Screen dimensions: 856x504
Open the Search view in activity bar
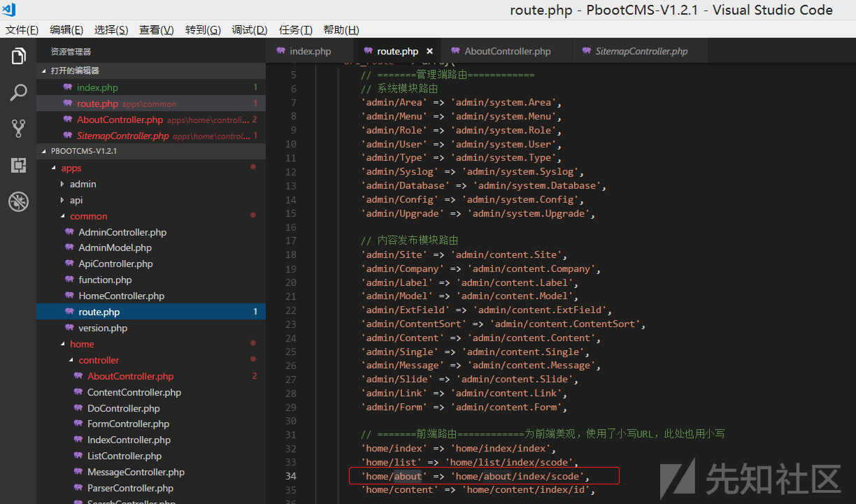coord(18,92)
